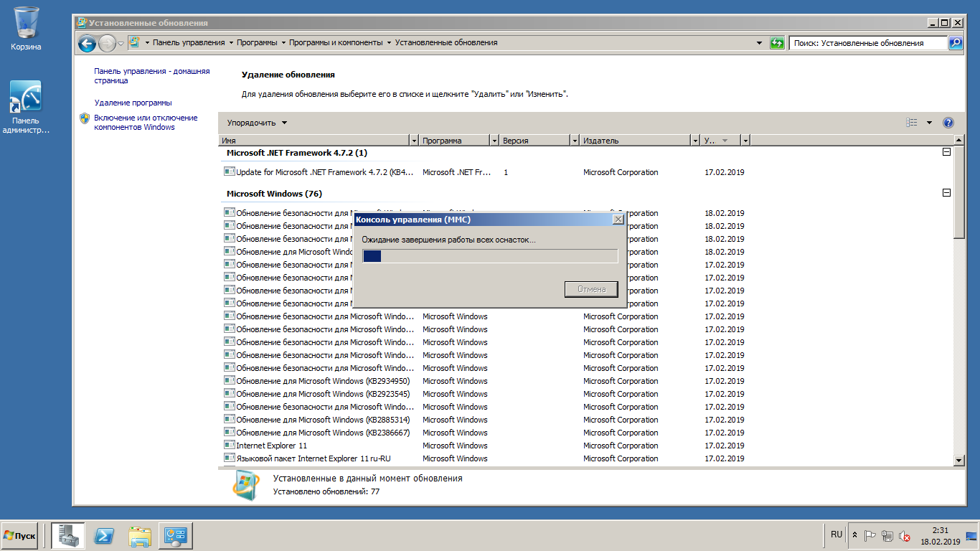Click the icon of the .NET Framework 4.7.2 update
This screenshot has height=551, width=980.
230,171
